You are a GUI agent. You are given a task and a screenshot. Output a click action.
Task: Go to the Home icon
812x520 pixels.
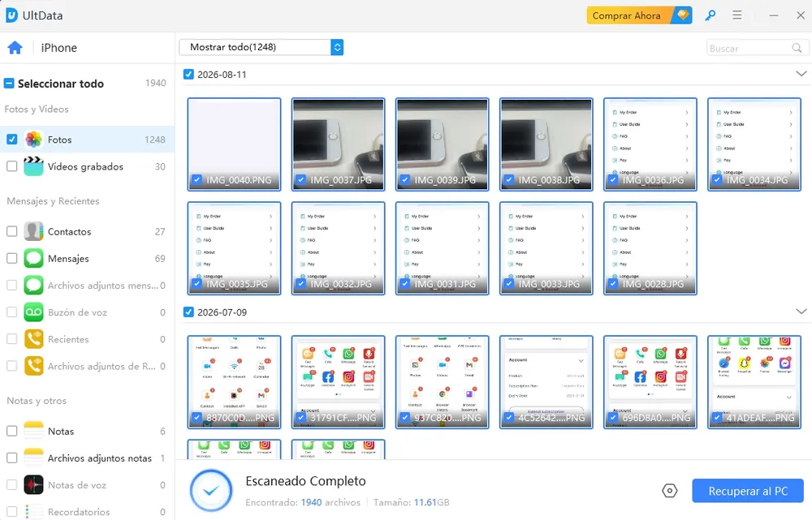[x=15, y=48]
